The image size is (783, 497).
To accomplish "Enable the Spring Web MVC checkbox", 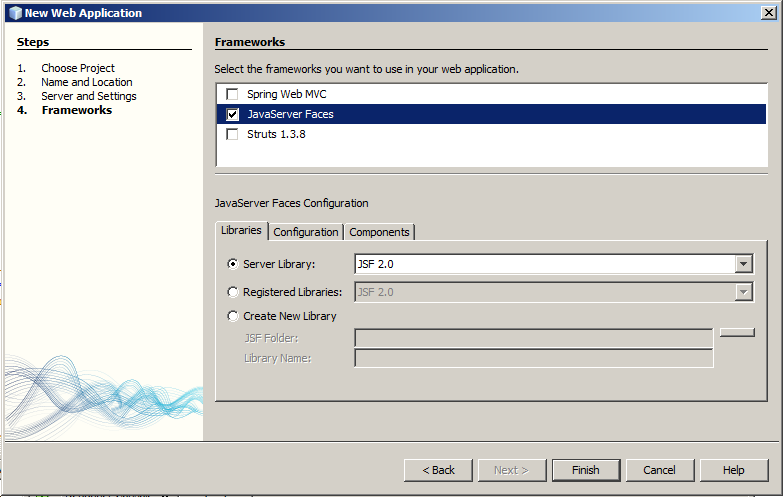I will coord(233,94).
